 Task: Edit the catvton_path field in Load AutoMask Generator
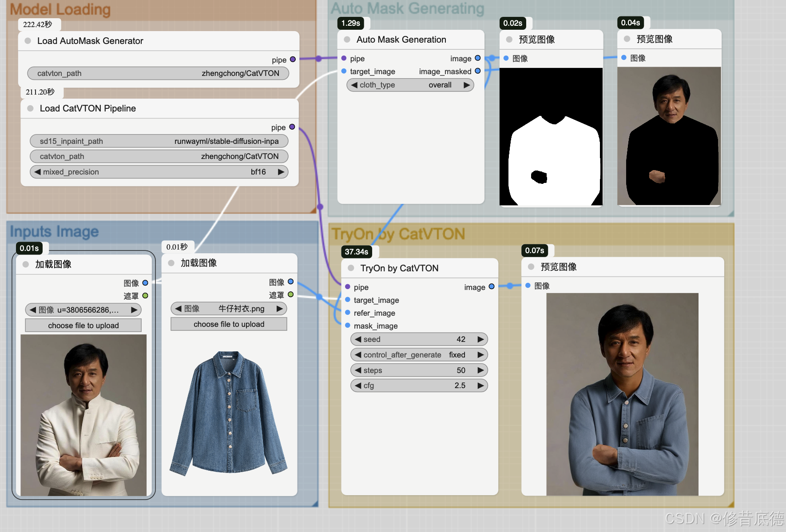158,73
